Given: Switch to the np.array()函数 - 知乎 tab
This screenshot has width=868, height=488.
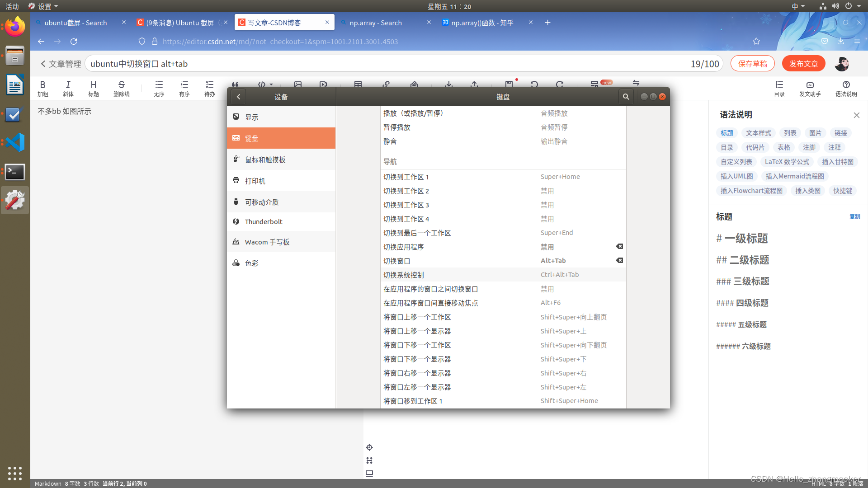Looking at the screenshot, I should click(x=488, y=23).
